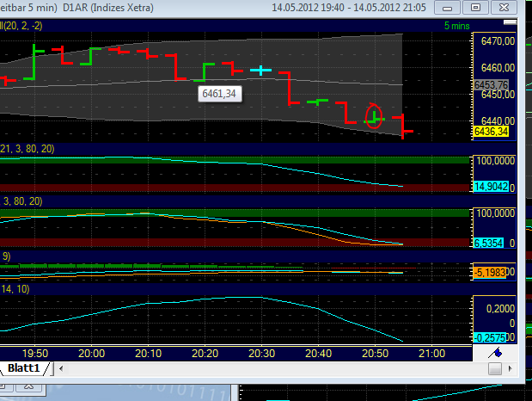Click the D1AR (Indizes Xetra) window title

pos(108,8)
